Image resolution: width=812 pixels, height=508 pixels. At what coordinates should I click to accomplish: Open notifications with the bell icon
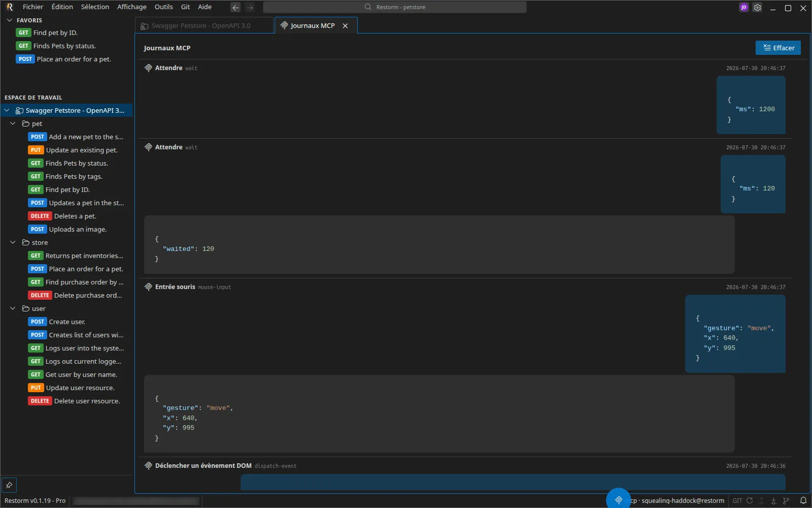tap(803, 500)
